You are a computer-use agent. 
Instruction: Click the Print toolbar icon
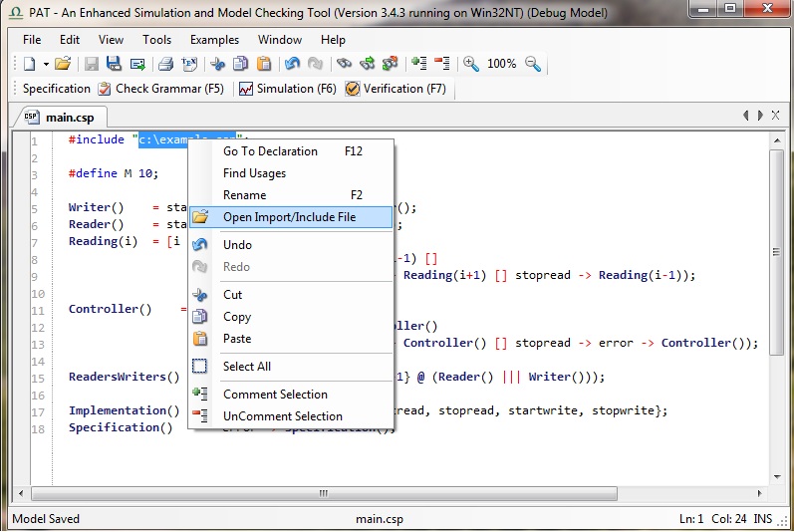(x=166, y=64)
